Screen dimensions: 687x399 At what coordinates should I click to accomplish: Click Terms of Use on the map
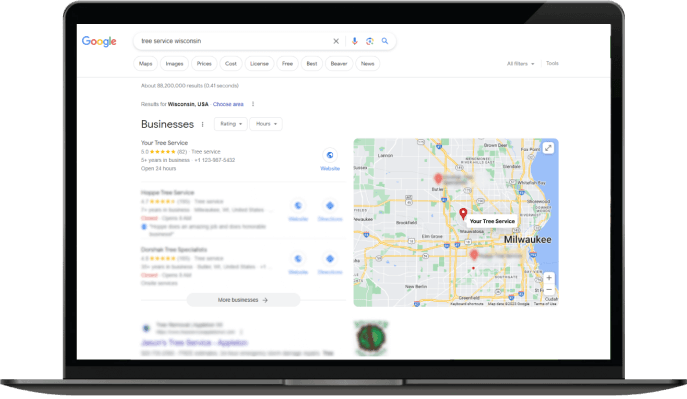pos(545,304)
